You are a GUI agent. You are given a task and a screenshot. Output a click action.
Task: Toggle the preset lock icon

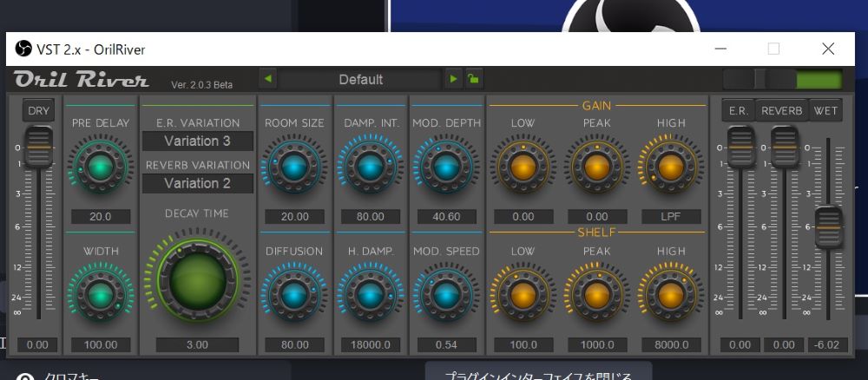(x=474, y=79)
